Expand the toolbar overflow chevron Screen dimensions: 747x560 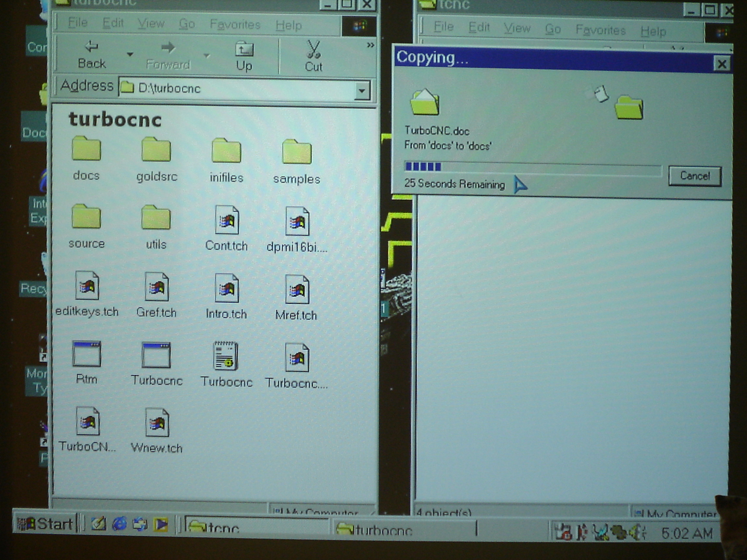[370, 45]
